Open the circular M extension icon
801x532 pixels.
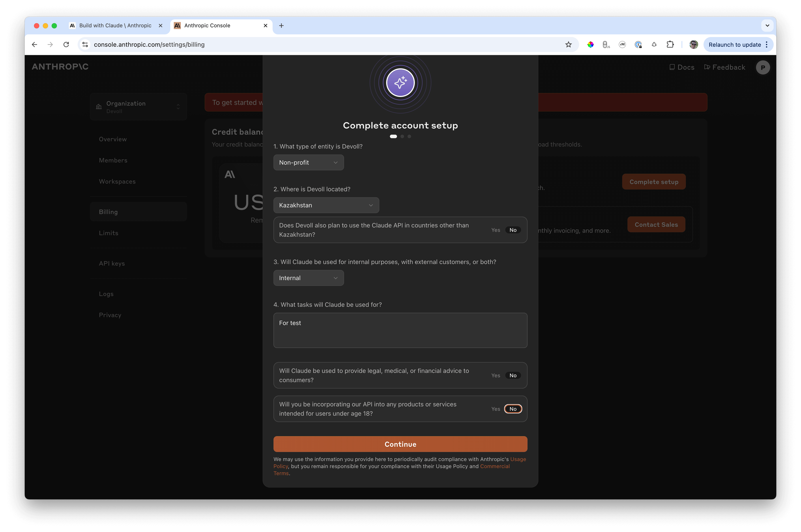622,45
